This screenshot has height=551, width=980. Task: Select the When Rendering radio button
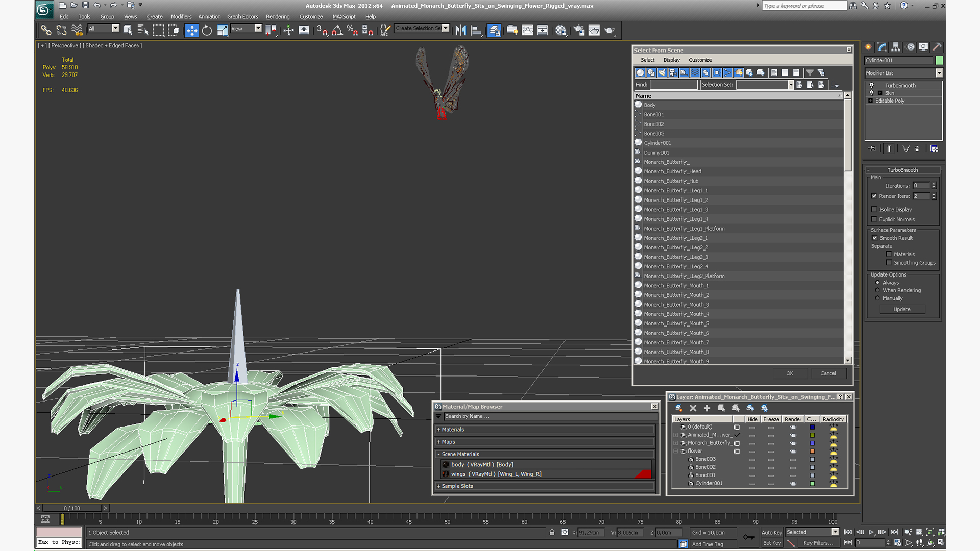click(x=878, y=290)
